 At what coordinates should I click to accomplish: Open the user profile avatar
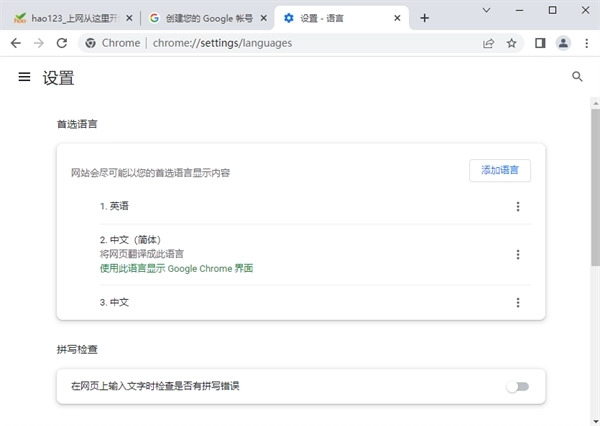coord(563,43)
